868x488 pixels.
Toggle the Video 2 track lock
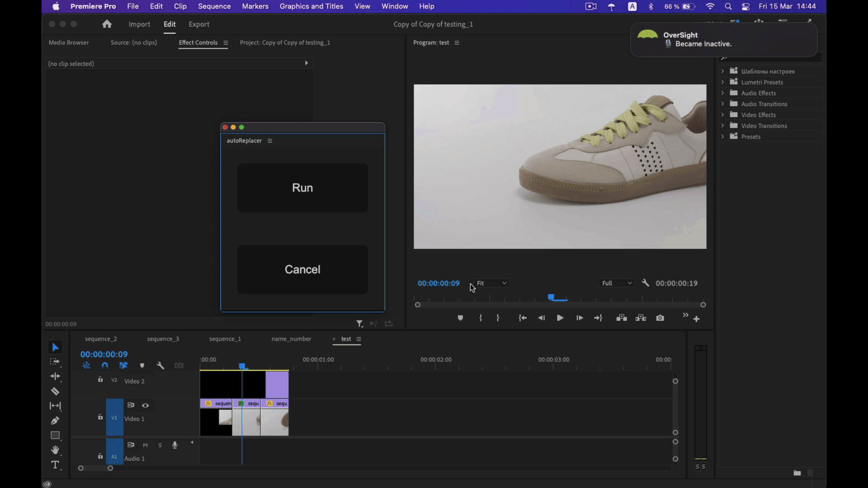point(100,380)
